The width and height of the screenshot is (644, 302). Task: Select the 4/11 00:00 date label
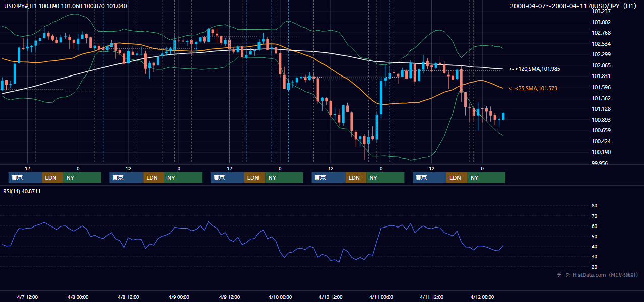tap(381, 297)
